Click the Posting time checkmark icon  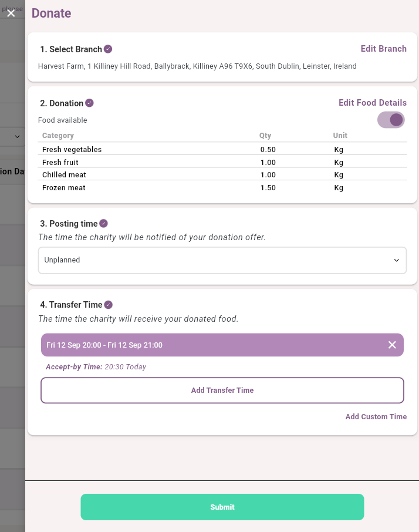103,224
